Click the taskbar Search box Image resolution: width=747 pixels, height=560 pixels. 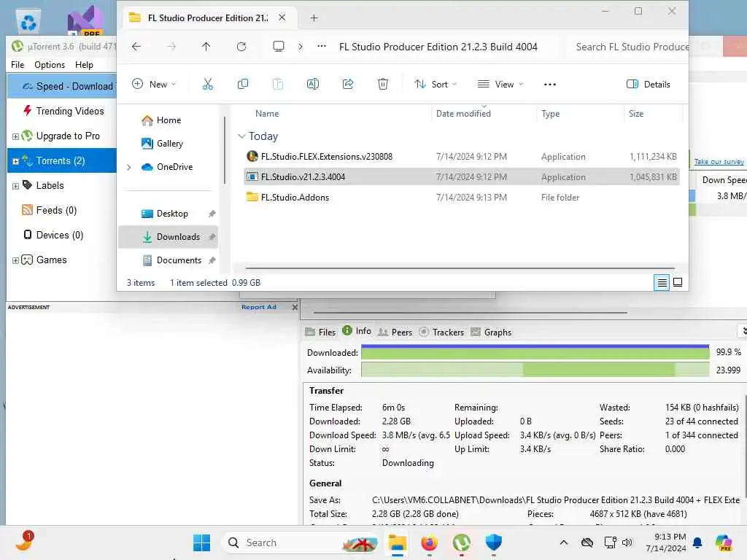pyautogui.click(x=300, y=542)
